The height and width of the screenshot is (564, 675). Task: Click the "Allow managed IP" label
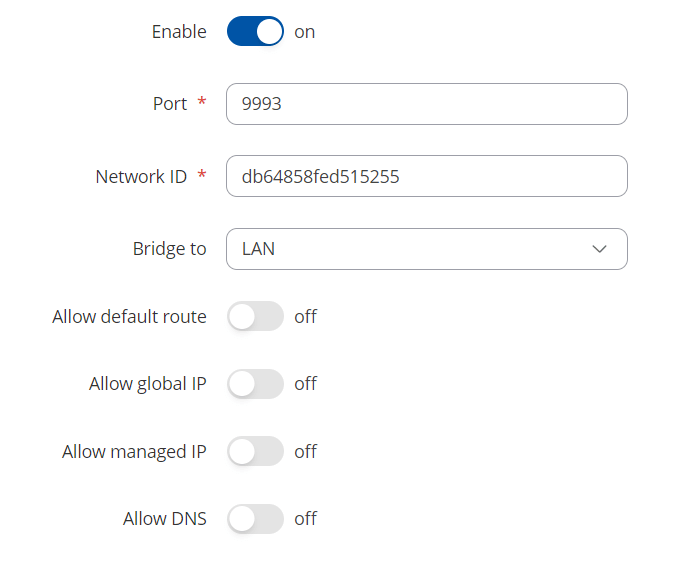point(134,452)
